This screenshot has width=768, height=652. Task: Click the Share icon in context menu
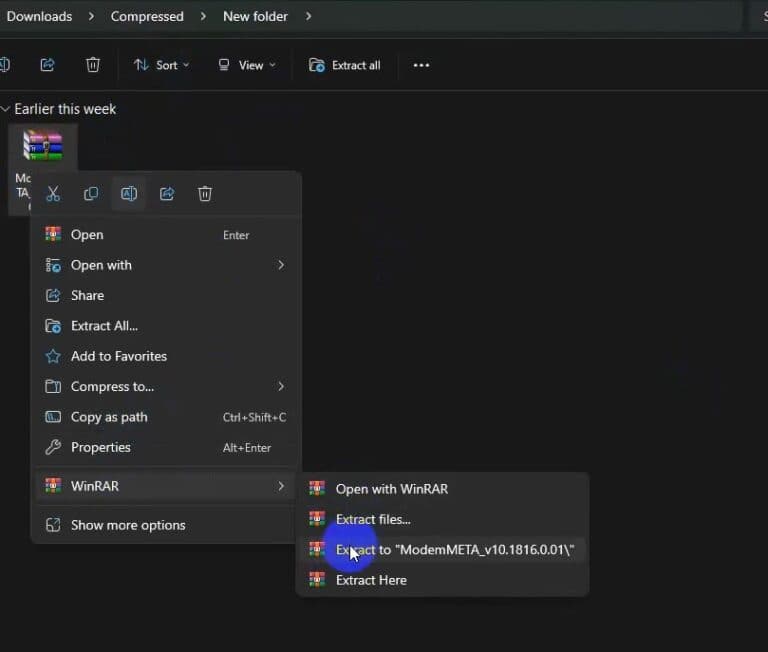click(167, 194)
